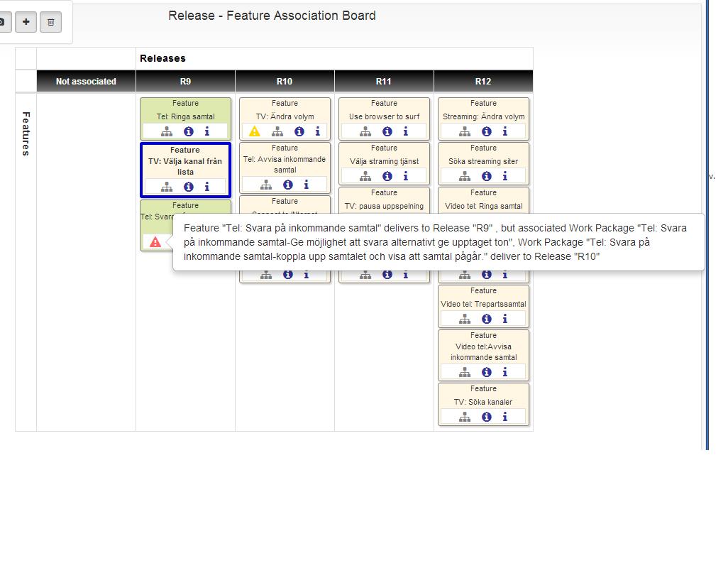Click circled info icon on Välja straming tjänst
Image resolution: width=728 pixels, height=568 pixels.
coord(387,176)
